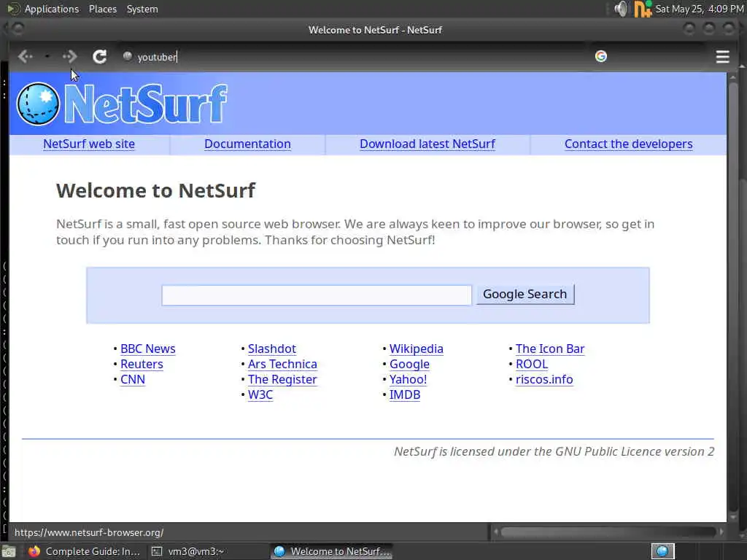Open the System menu
This screenshot has height=560, width=747.
pos(142,9)
